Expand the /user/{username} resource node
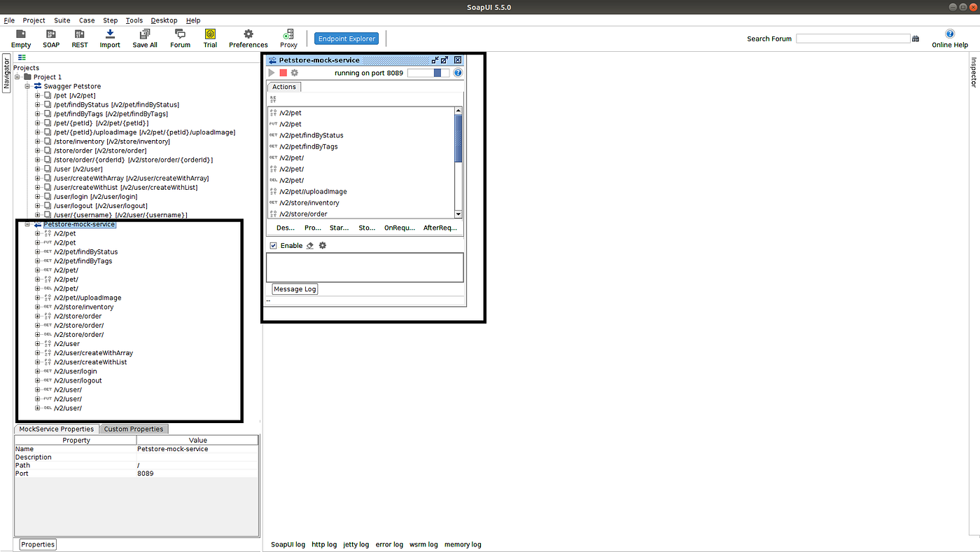 pyautogui.click(x=38, y=215)
